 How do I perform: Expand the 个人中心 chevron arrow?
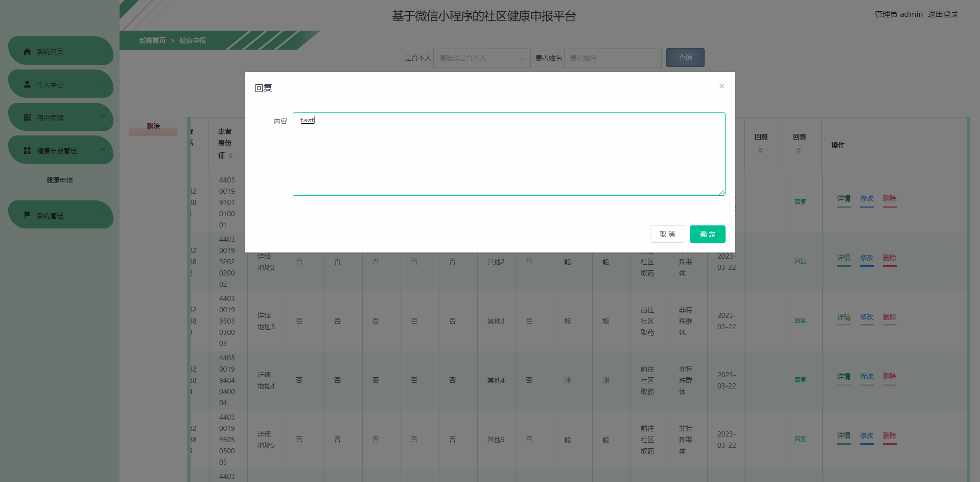pyautogui.click(x=102, y=83)
